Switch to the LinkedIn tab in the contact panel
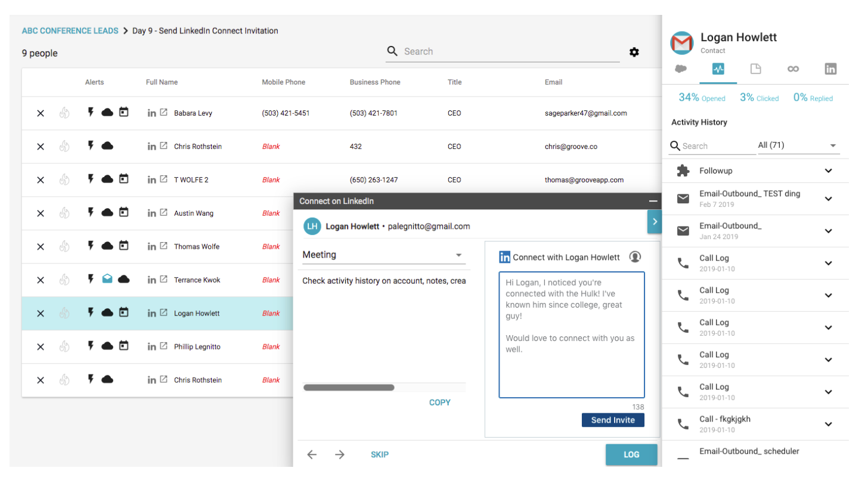Viewport: 868px width, 477px height. coord(830,69)
